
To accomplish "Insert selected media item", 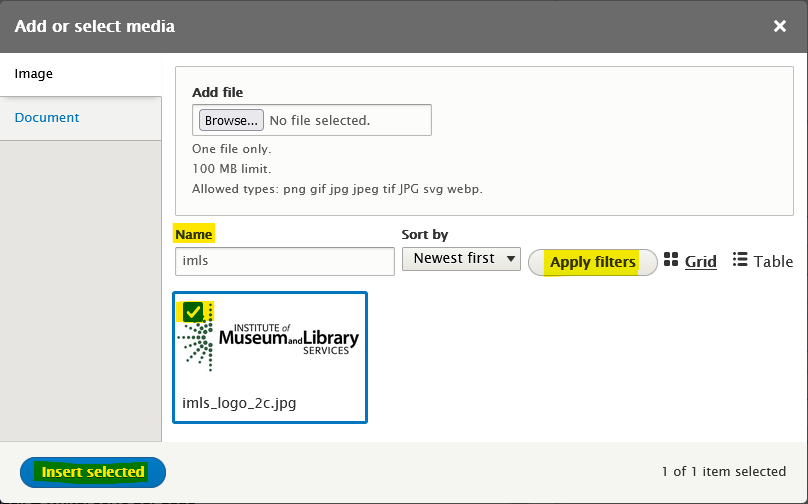I will point(93,472).
